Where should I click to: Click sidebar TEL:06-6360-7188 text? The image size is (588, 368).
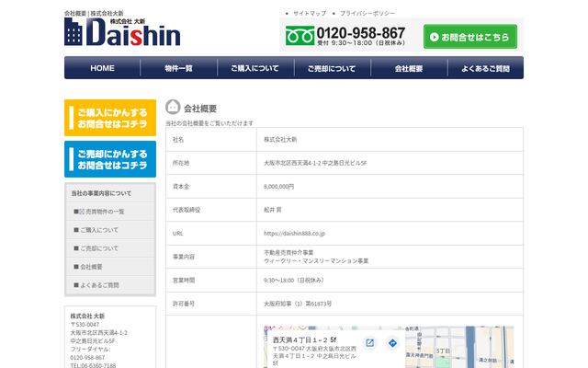click(x=93, y=365)
